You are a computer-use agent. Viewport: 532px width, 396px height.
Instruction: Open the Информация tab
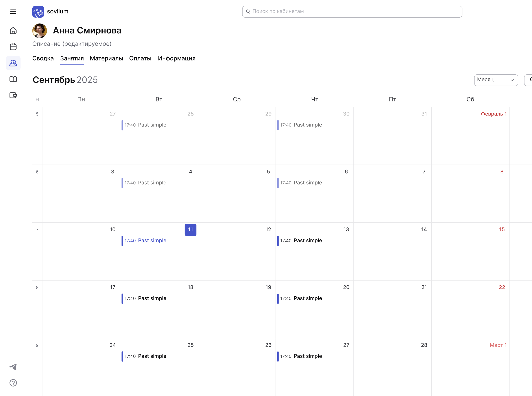point(177,59)
